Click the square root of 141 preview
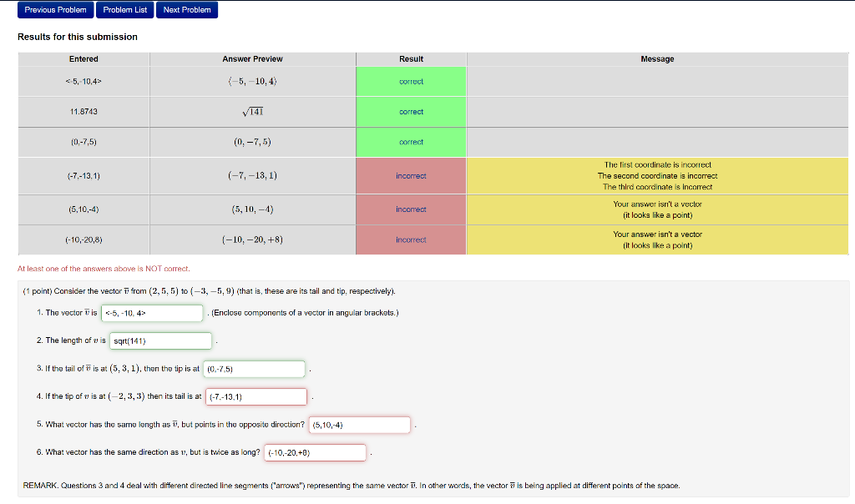Viewport: 855px width, 504px height. (252, 112)
